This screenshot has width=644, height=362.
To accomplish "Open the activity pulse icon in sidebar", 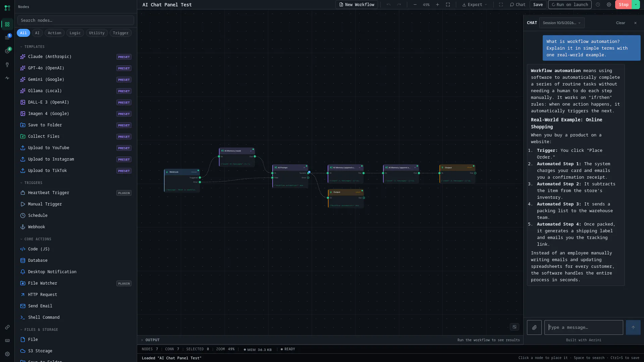I will [7, 78].
